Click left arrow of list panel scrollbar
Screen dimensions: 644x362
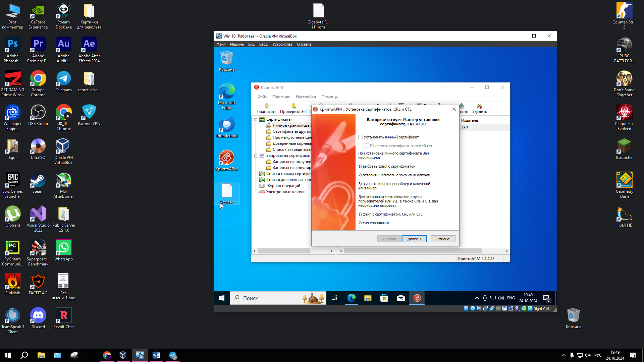[341, 251]
